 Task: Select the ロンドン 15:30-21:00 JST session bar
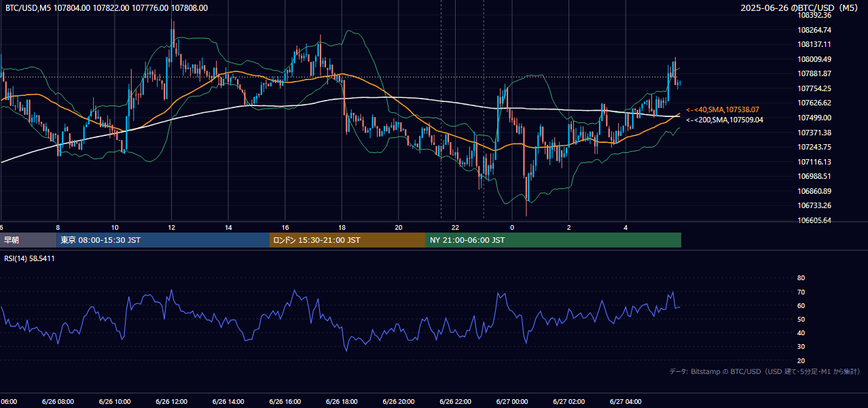pos(348,240)
